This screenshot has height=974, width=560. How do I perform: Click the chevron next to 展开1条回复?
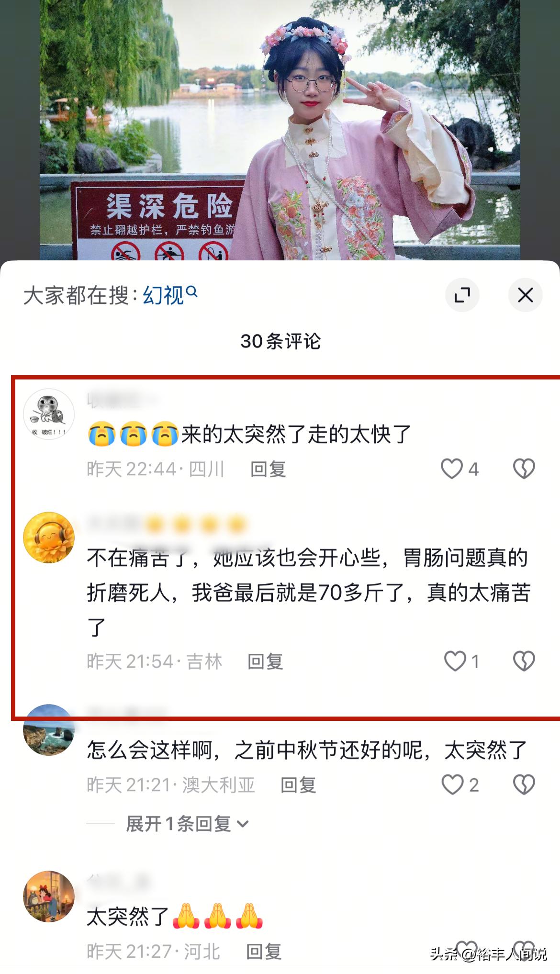pos(243,824)
